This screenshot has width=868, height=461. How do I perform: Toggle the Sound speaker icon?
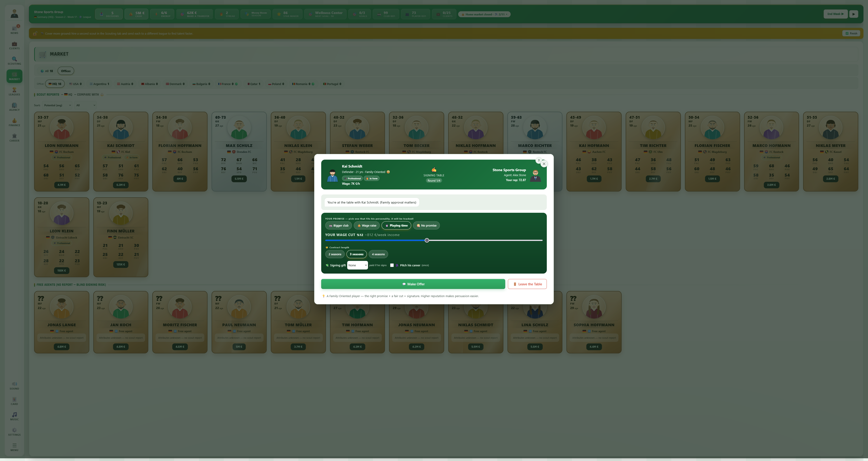point(14,385)
